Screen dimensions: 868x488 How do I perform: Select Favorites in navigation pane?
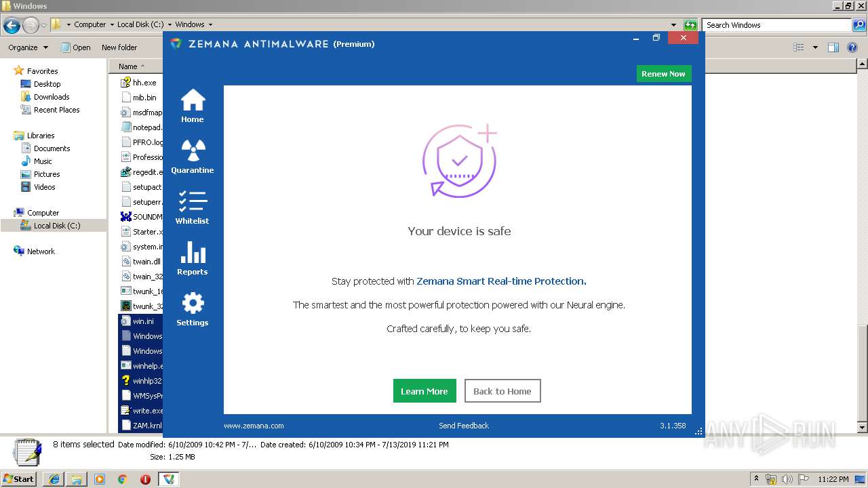42,71
